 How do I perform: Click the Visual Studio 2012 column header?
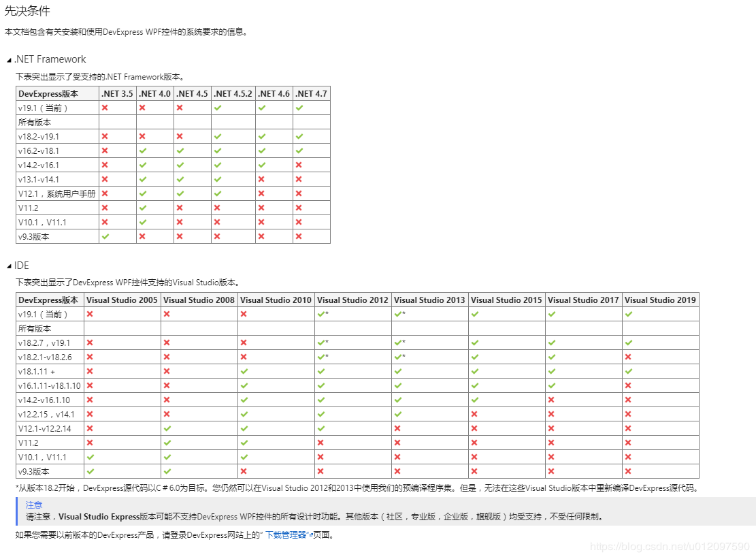[x=352, y=300]
